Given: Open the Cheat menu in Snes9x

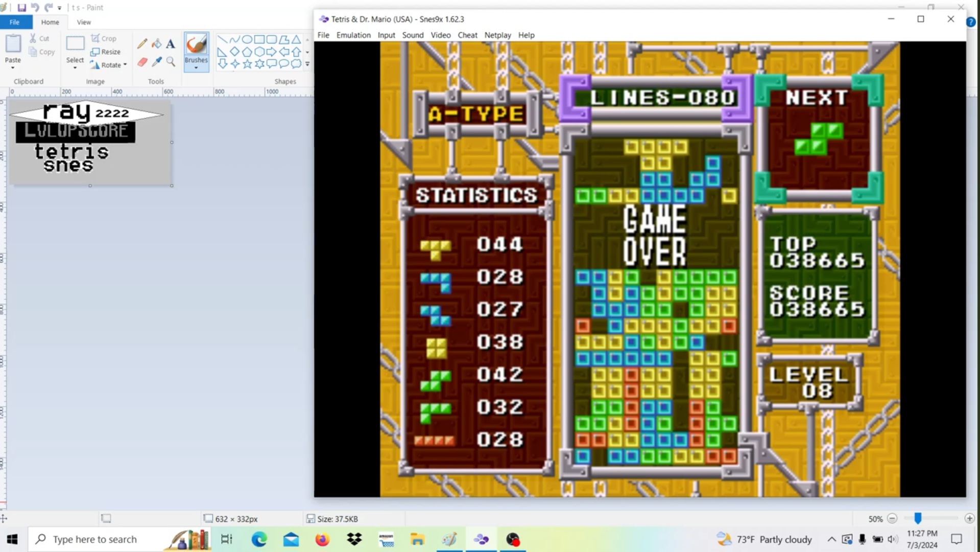Looking at the screenshot, I should pyautogui.click(x=467, y=35).
